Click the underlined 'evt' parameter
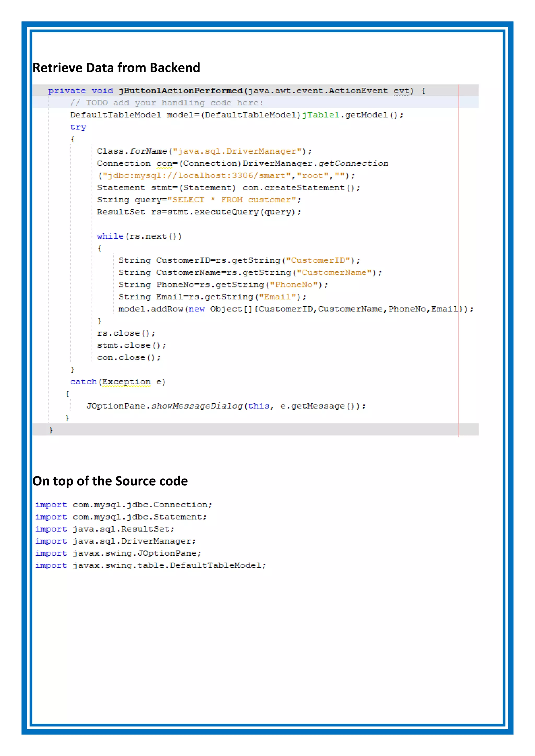The width and height of the screenshot is (535, 756). 402,91
